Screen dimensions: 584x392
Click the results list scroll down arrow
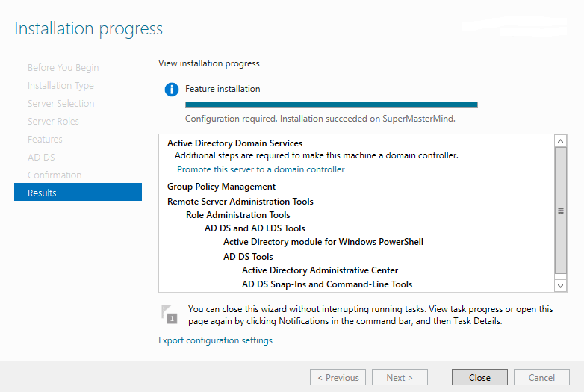[561, 285]
